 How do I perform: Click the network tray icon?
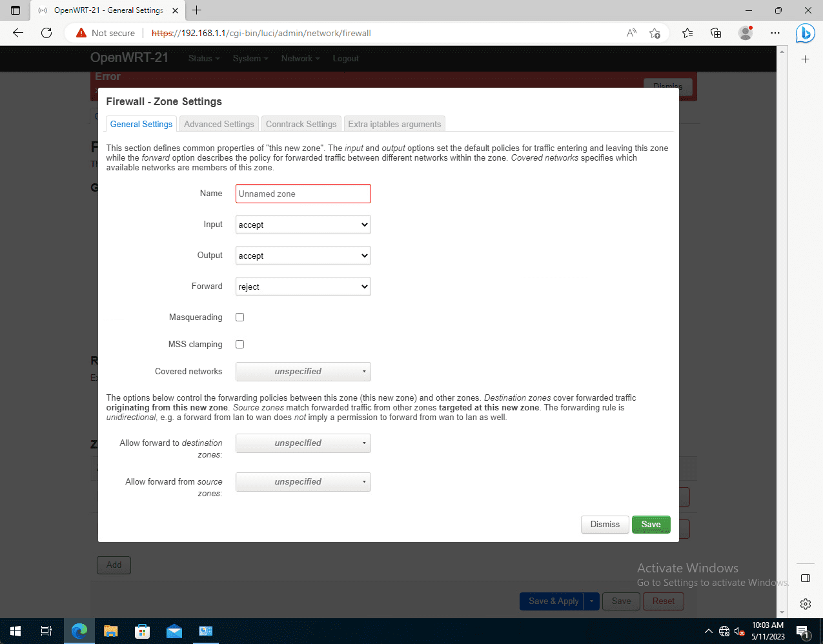pyautogui.click(x=724, y=631)
